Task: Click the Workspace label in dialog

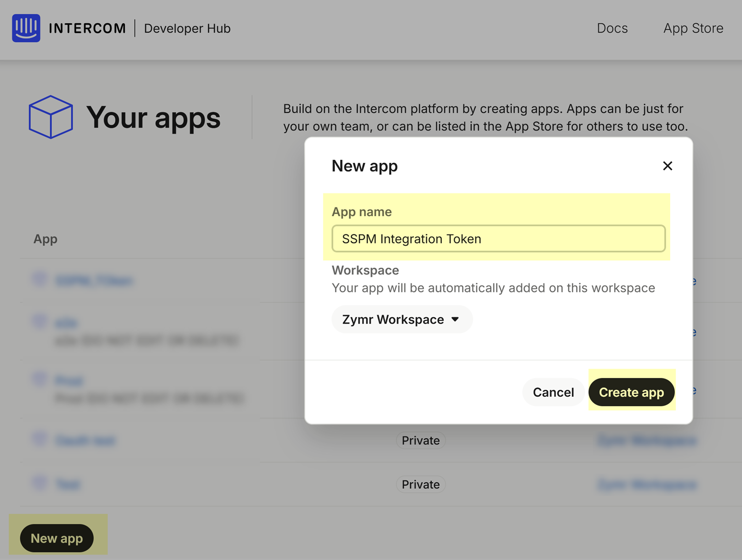Action: click(x=365, y=270)
